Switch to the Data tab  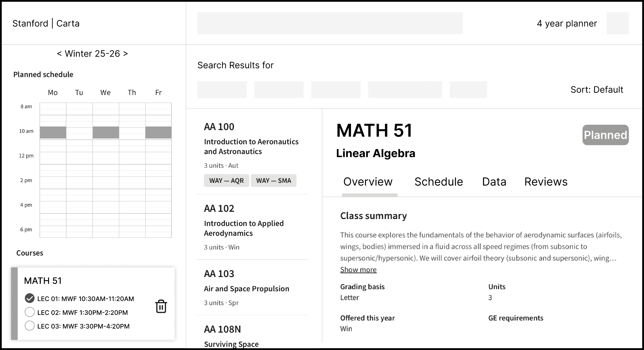pos(494,182)
